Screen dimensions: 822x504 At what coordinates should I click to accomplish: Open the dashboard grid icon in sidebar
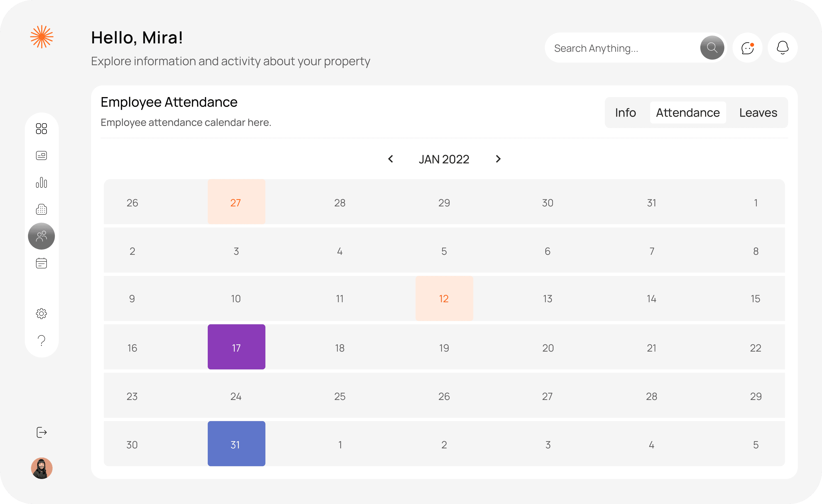coord(41,129)
